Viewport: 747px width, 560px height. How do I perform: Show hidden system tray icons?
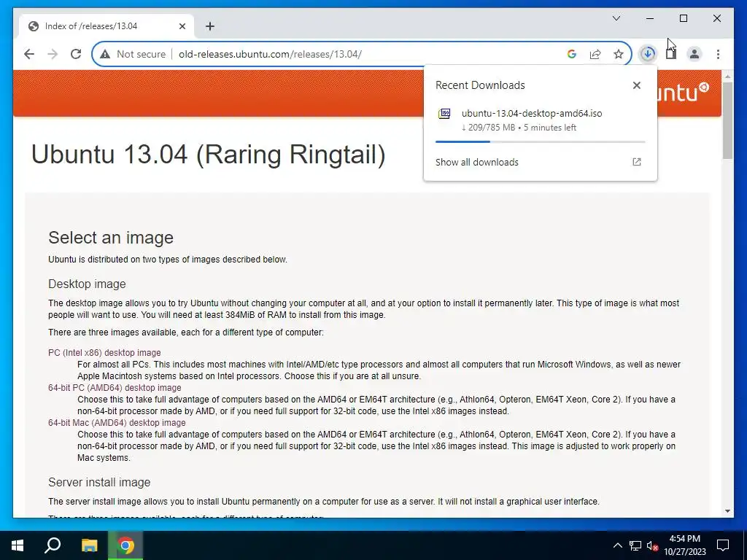coord(617,545)
